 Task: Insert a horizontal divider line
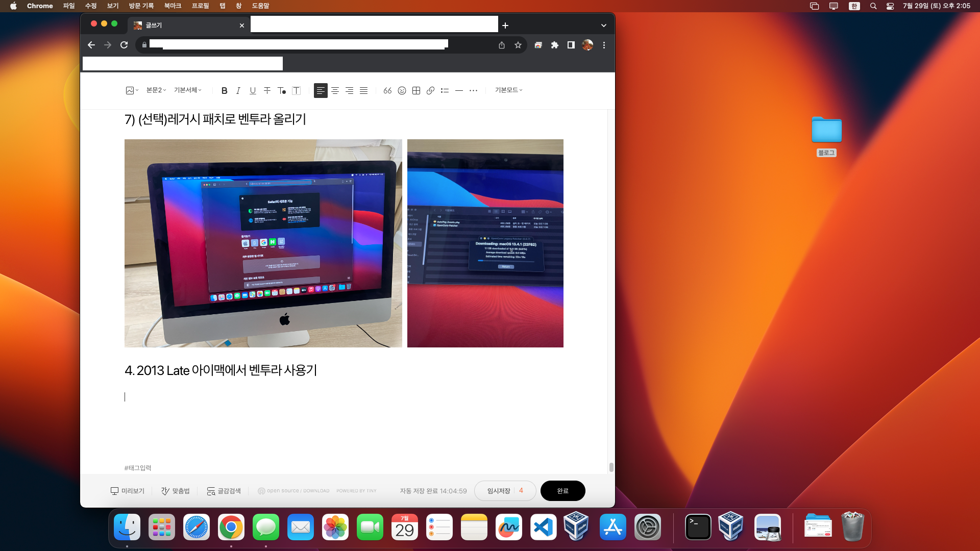[x=459, y=90]
